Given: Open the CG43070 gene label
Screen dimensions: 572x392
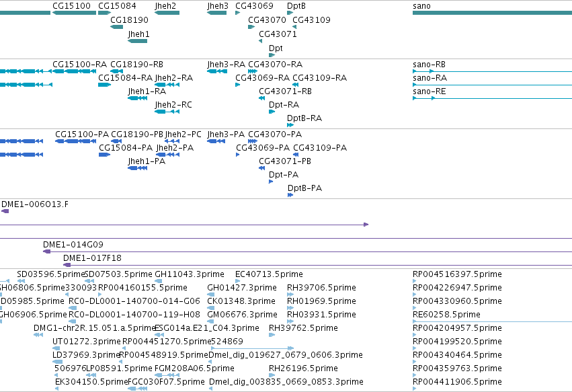Looking at the screenshot, I should 267,19.
